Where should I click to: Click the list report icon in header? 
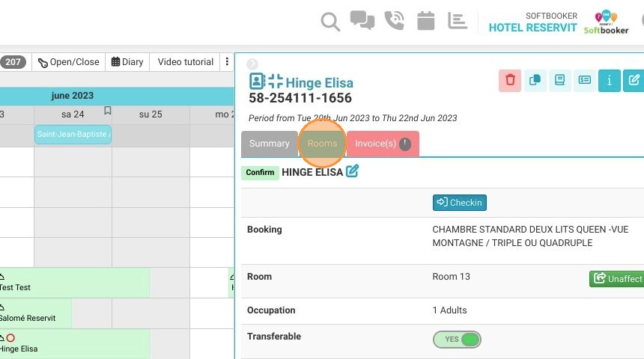click(458, 20)
